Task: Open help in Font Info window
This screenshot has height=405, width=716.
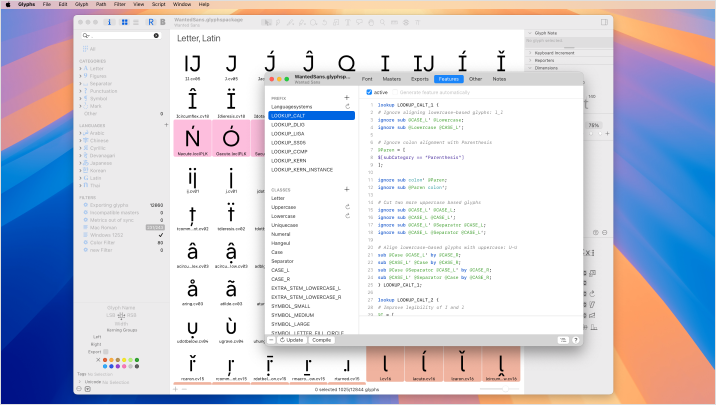Action: [575, 340]
